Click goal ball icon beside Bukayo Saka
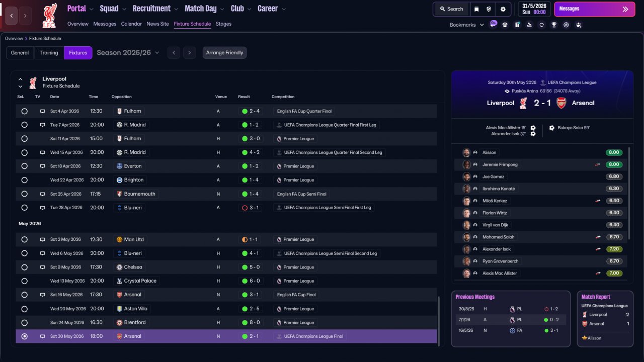Screen dimensions: 644x362 coord(552,128)
